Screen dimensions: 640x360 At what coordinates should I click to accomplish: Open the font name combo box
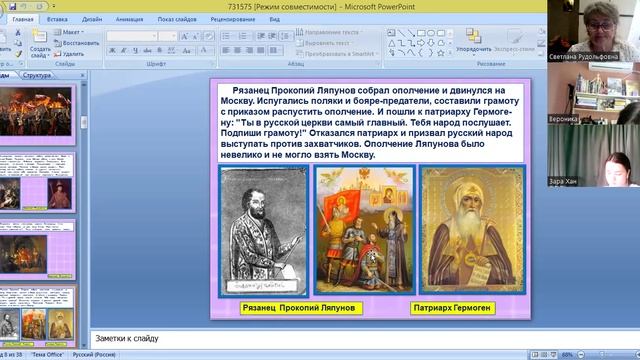132,36
